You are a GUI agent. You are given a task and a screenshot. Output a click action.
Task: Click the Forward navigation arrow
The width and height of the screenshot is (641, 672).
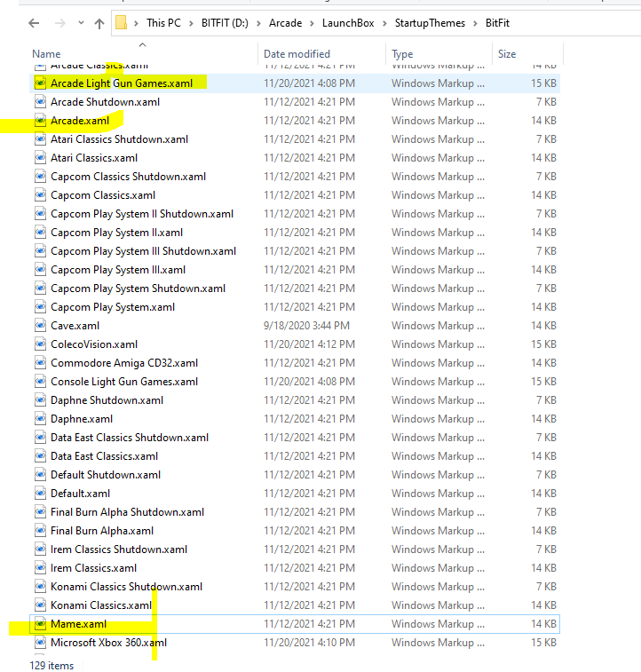click(x=60, y=23)
